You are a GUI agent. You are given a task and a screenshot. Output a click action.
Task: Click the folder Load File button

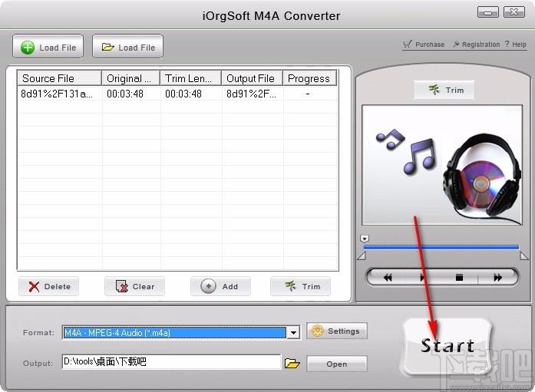click(128, 47)
